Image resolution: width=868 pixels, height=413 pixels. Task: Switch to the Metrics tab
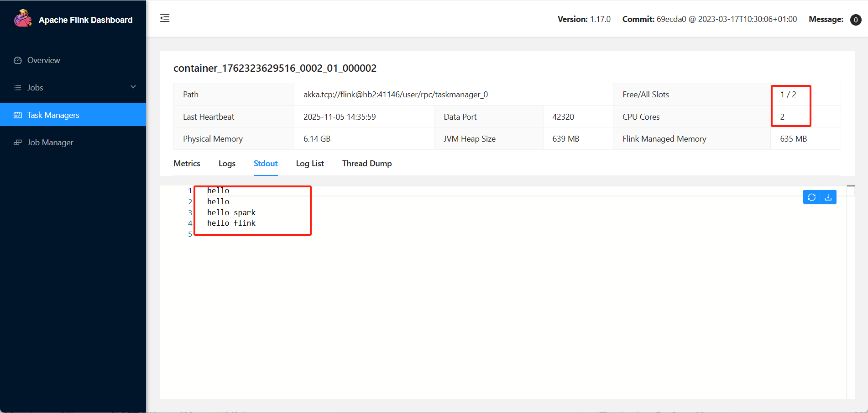(x=187, y=164)
